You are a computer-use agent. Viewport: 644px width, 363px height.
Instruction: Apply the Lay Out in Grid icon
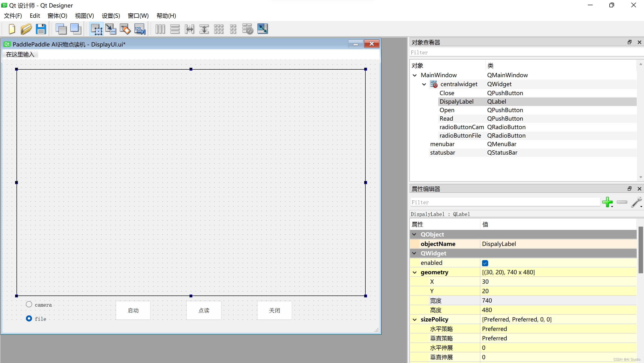click(x=219, y=29)
